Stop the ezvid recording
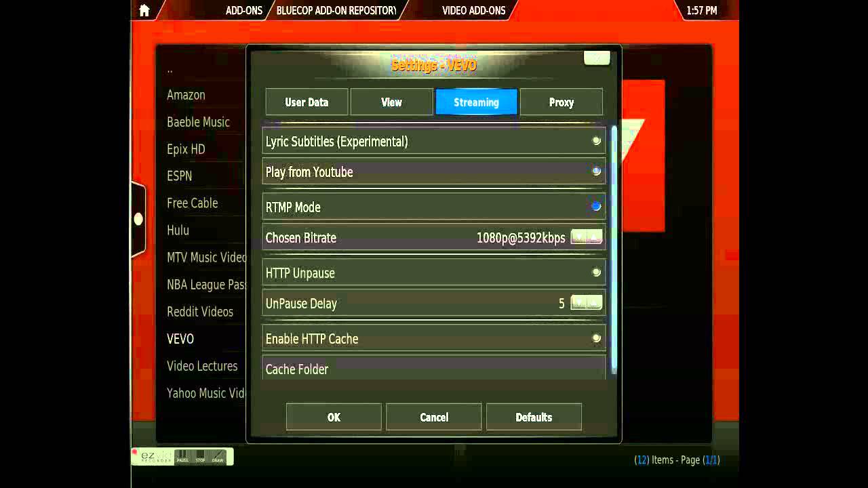 [x=200, y=456]
